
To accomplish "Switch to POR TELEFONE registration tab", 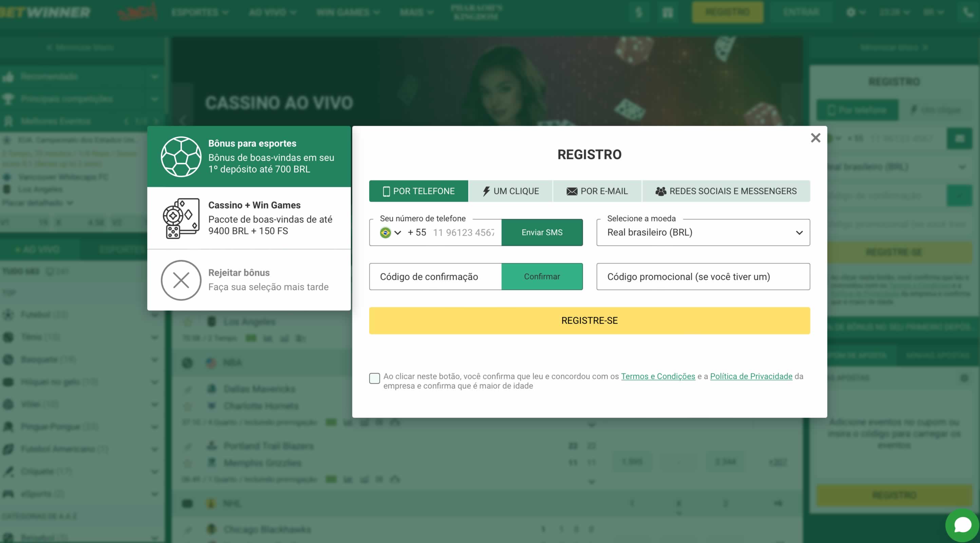I will click(418, 191).
